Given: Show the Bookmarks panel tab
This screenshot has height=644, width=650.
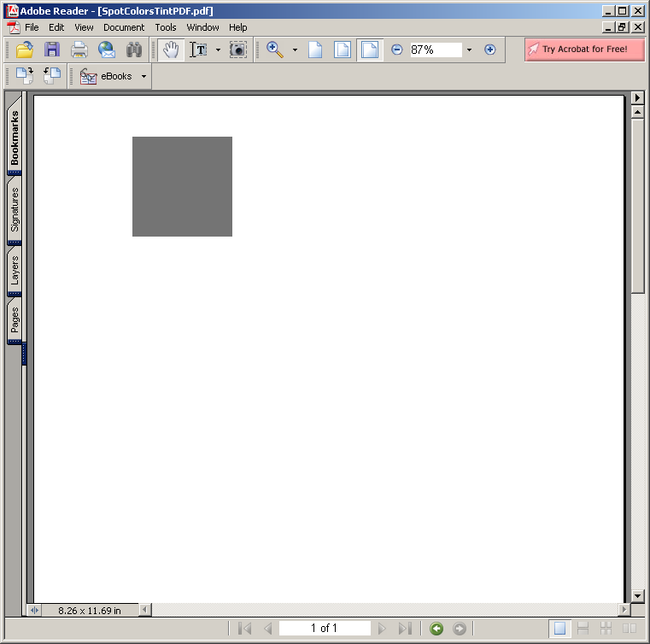Looking at the screenshot, I should click(15, 137).
